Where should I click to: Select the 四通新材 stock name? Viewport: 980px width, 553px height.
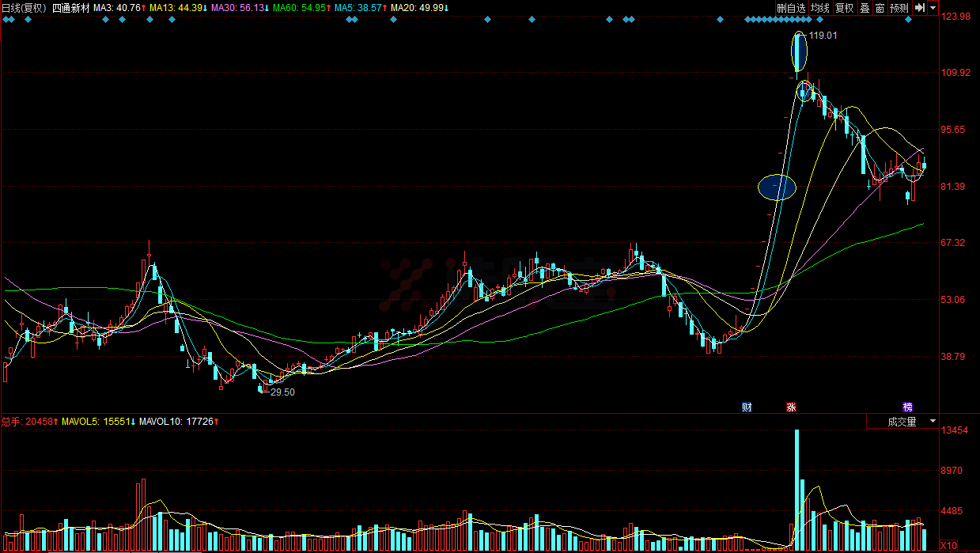pyautogui.click(x=71, y=8)
